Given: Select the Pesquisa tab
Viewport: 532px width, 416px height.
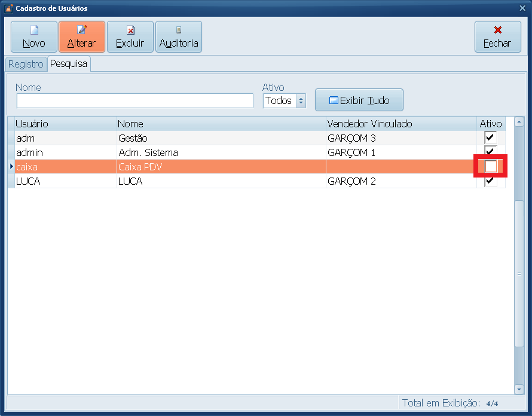Looking at the screenshot, I should pos(68,64).
